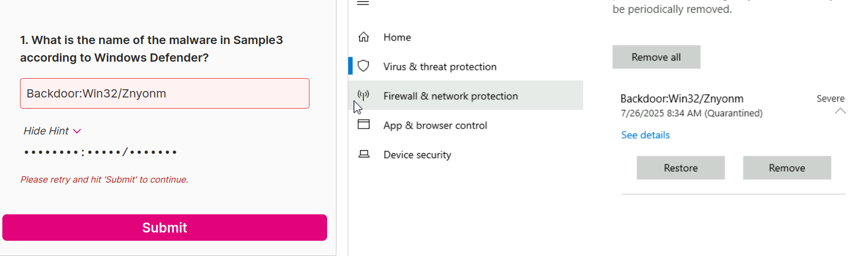Click the malware name answer field
Image resolution: width=868 pixels, height=256 pixels.
pyautogui.click(x=164, y=93)
